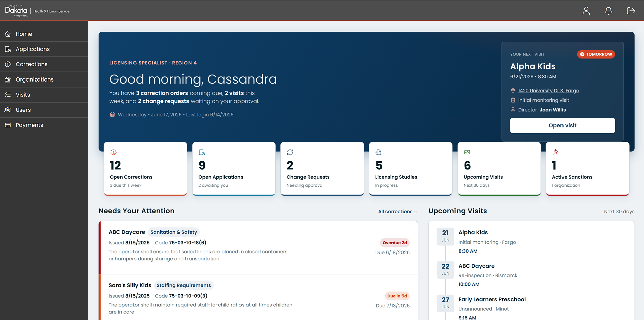Screen dimensions: 644x320
Task: Open the 1 Active Sanctions card
Action: coord(587,168)
